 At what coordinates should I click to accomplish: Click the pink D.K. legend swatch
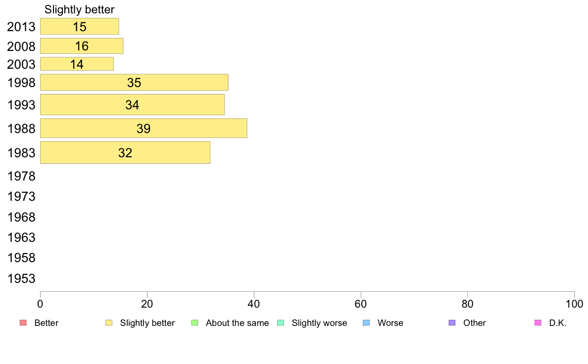click(x=538, y=323)
